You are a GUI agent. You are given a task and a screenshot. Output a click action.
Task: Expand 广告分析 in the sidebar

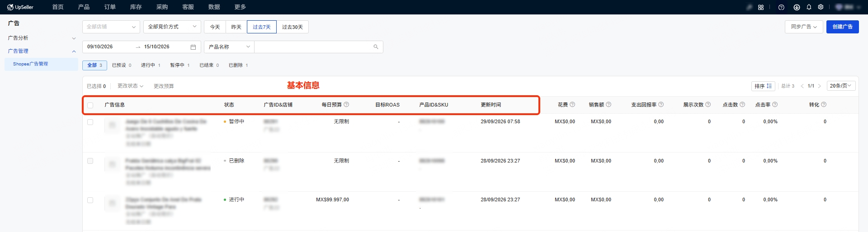[41, 38]
